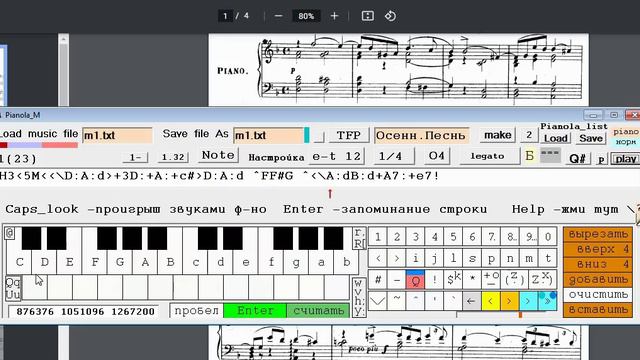Save the Pianola list
This screenshot has height=360, width=640.
click(x=591, y=138)
